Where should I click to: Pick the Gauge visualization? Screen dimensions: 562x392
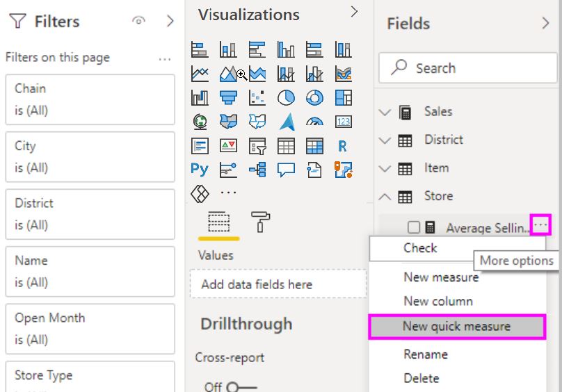pyautogui.click(x=314, y=122)
